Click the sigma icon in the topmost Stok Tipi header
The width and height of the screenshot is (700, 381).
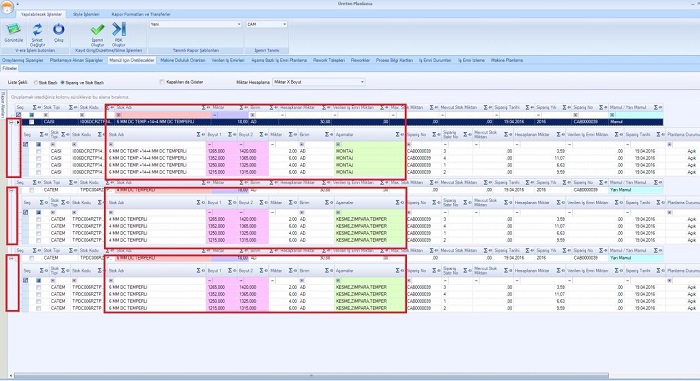[x=71, y=108]
